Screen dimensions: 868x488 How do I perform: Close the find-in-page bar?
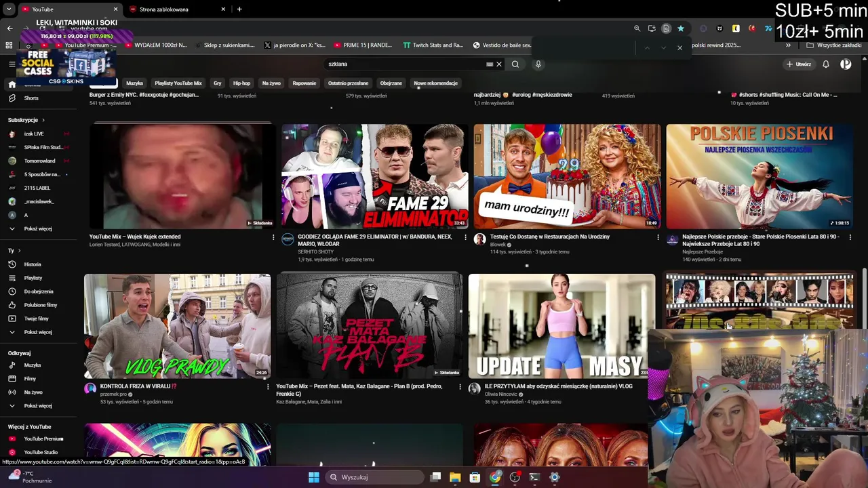tap(679, 48)
